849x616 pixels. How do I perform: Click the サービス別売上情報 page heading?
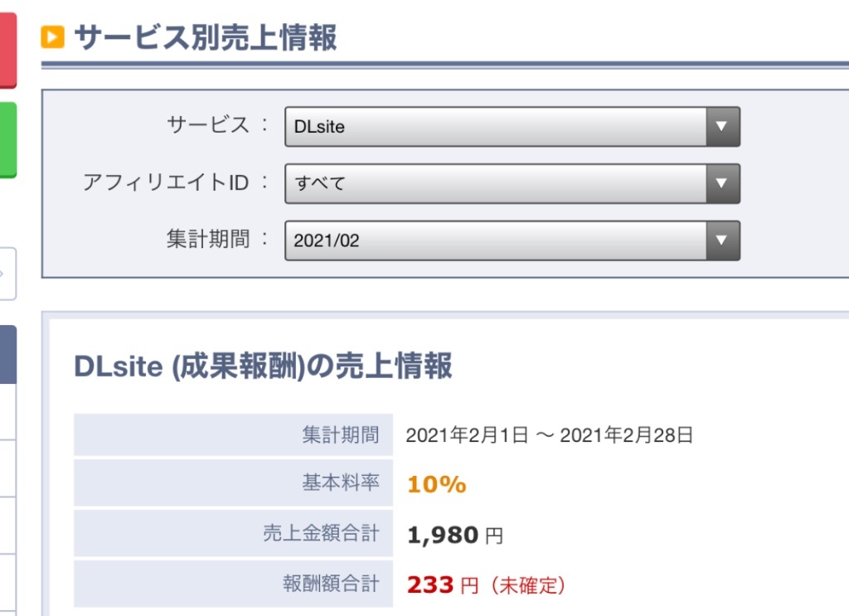(x=206, y=37)
